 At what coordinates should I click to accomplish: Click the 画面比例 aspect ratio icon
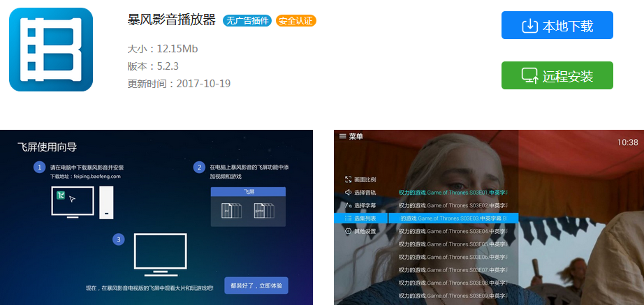(x=349, y=179)
